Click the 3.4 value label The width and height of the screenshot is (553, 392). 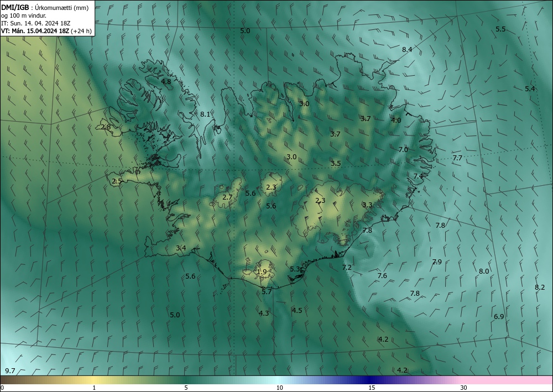point(181,248)
